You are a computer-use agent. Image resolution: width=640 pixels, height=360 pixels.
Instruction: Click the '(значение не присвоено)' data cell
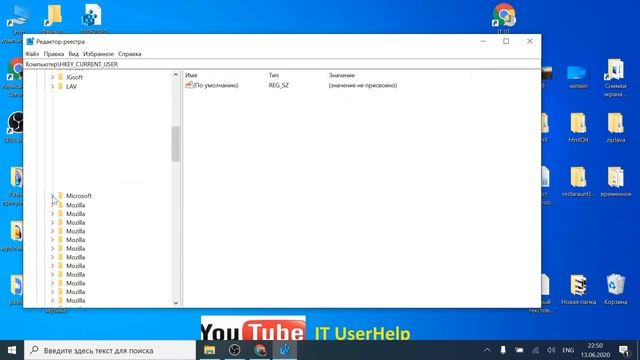(x=363, y=85)
